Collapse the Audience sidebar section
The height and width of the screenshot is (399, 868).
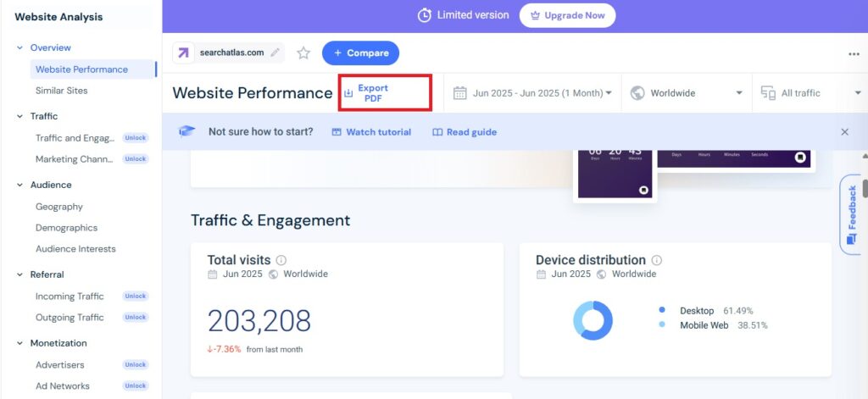click(20, 185)
